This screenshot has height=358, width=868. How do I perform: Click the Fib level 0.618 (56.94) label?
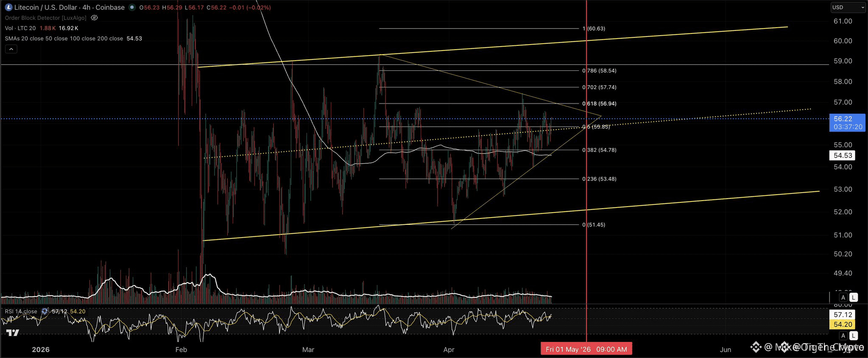(x=600, y=103)
